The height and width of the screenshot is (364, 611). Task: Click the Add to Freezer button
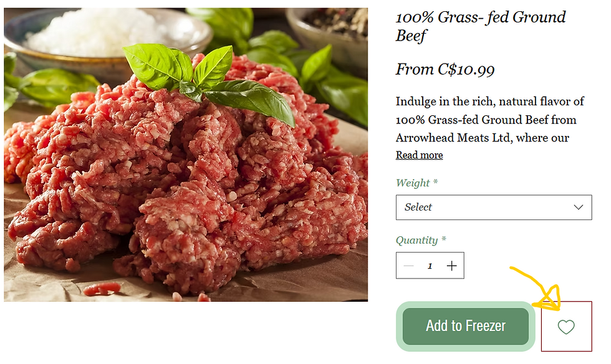(466, 326)
